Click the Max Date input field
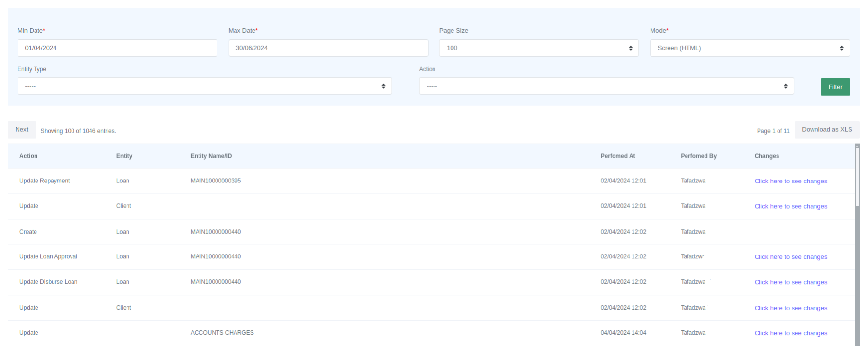 [x=328, y=48]
